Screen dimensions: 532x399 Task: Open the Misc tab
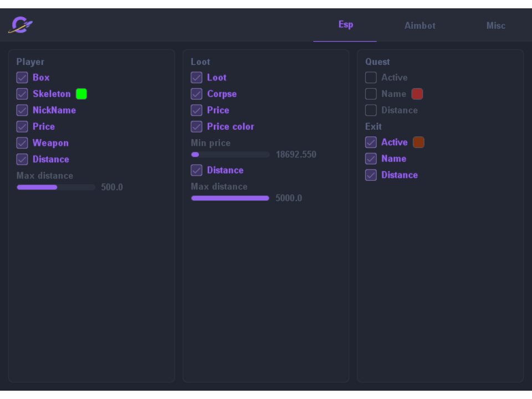click(x=495, y=25)
